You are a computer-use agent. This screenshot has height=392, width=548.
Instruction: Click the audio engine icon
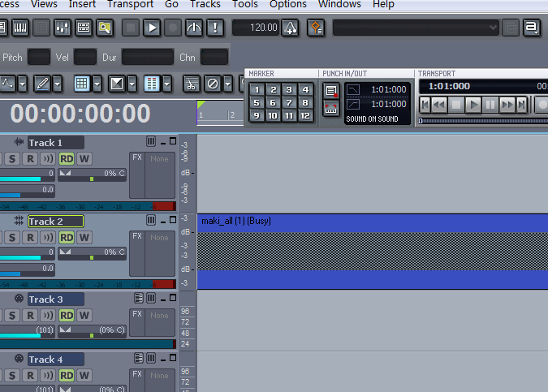coord(194,28)
